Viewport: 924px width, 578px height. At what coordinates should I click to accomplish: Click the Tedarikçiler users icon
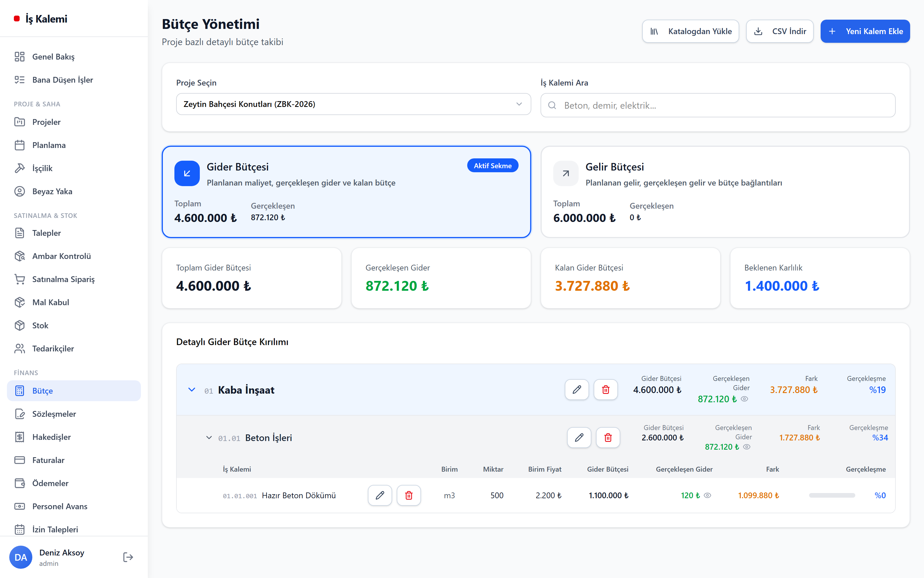(x=19, y=349)
